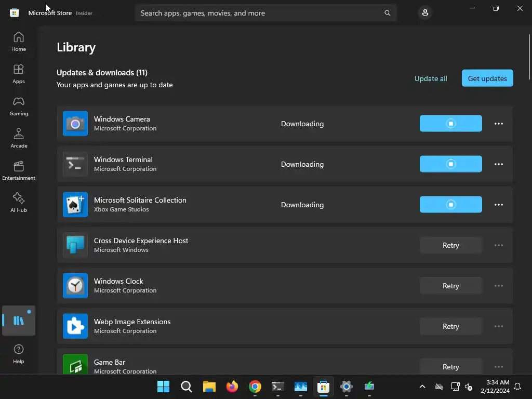Select the Library icon in sidebar

click(19, 321)
